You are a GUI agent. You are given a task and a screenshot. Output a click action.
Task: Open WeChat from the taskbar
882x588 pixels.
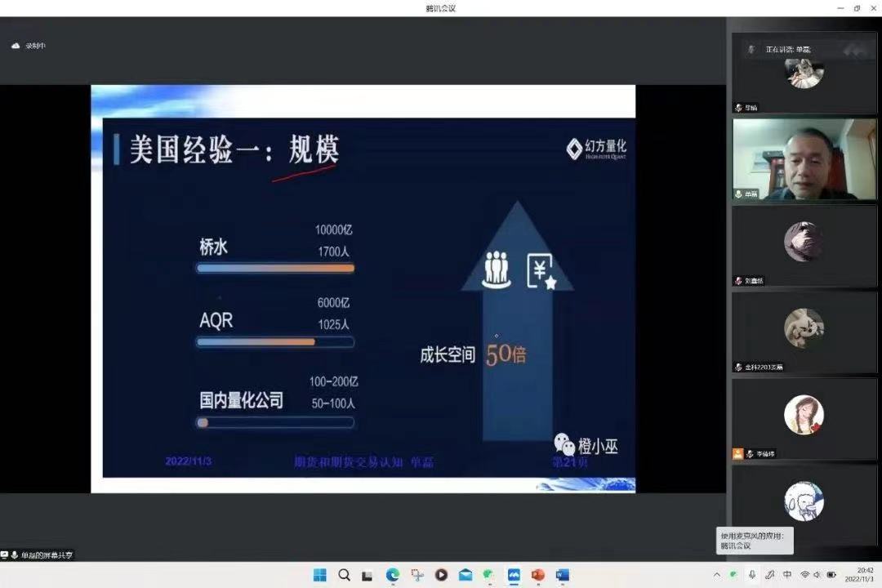pos(489,575)
